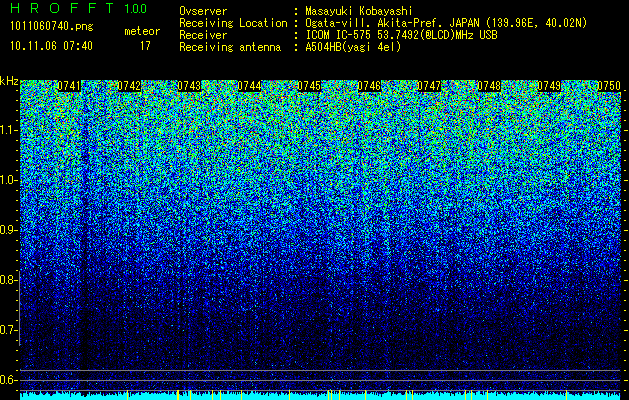Click the 0742 time marker
Viewport: 629px width, 400px height.
click(x=129, y=86)
